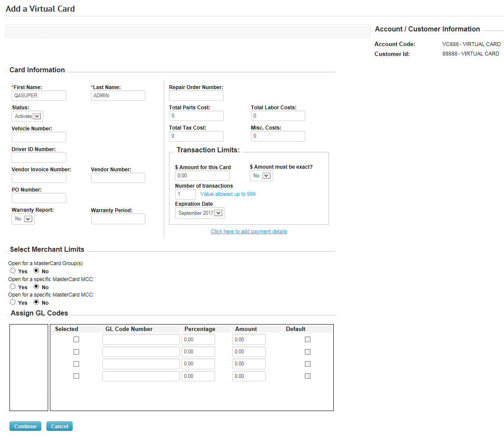Screen dimensions: 504x436
Task: Click the first GL Code Number field
Action: (x=141, y=339)
